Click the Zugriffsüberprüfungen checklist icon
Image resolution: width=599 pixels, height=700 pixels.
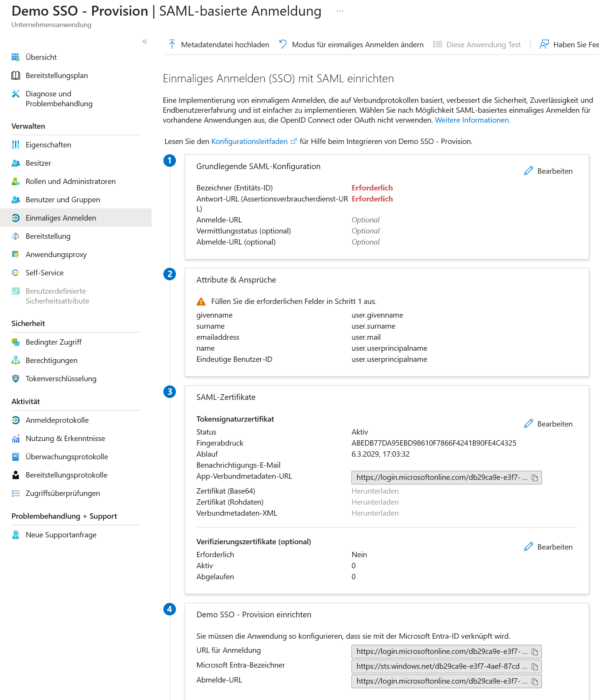(x=16, y=493)
